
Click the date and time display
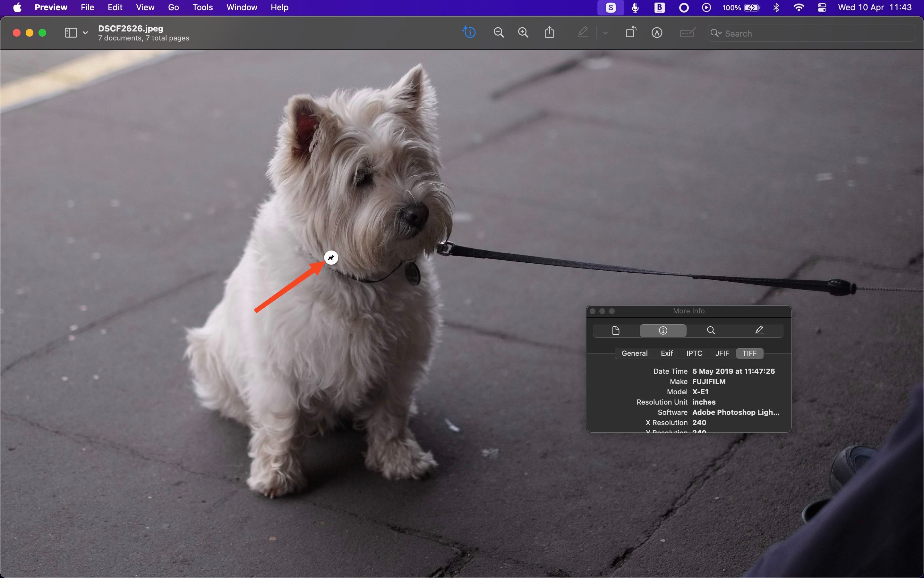pos(875,8)
